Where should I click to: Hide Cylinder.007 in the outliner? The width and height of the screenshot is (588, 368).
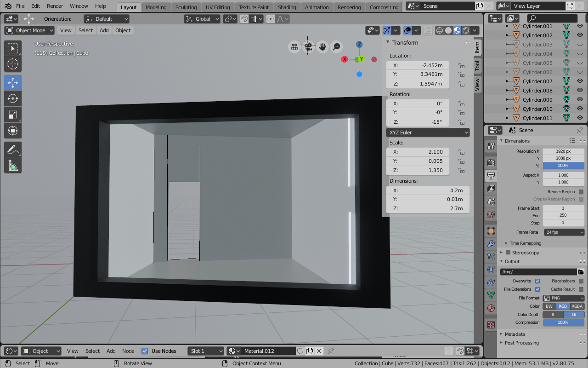580,81
